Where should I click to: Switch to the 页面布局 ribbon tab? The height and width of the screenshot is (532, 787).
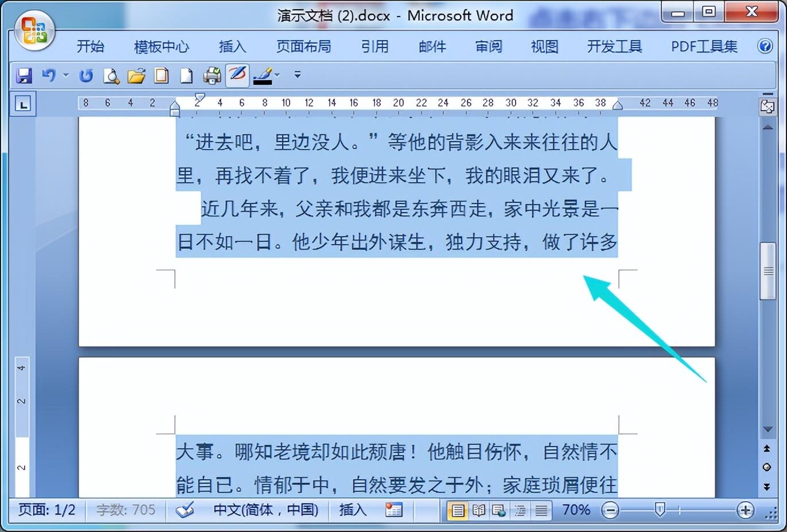point(304,46)
